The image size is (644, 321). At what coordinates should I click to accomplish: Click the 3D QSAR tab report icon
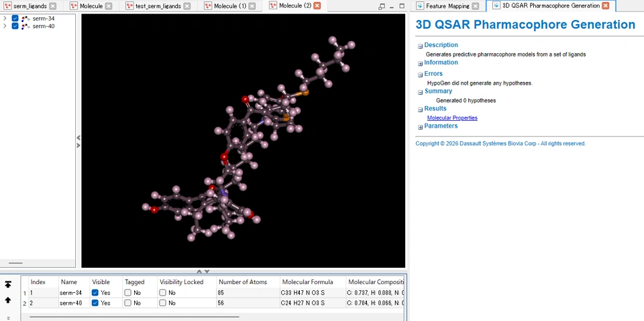coord(496,6)
